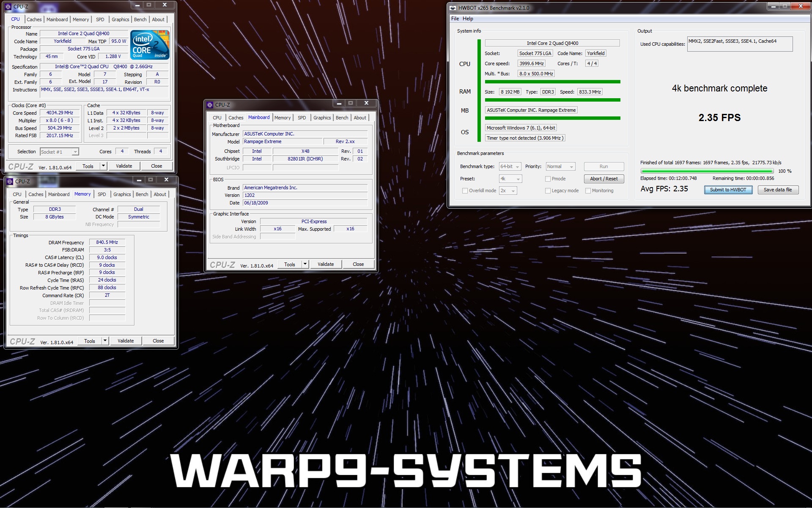Image resolution: width=812 pixels, height=508 pixels.
Task: Switch to Caches tab in top-left CPU-Z
Action: coord(34,19)
